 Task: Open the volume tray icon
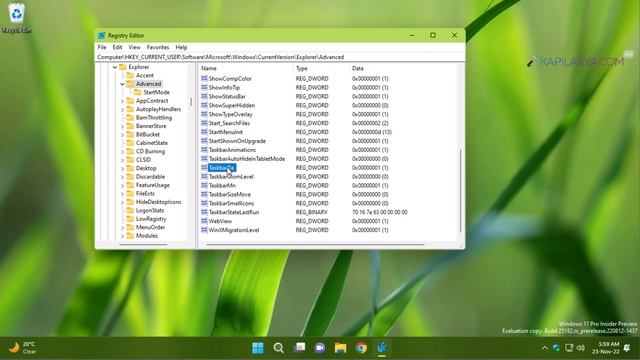point(581,348)
